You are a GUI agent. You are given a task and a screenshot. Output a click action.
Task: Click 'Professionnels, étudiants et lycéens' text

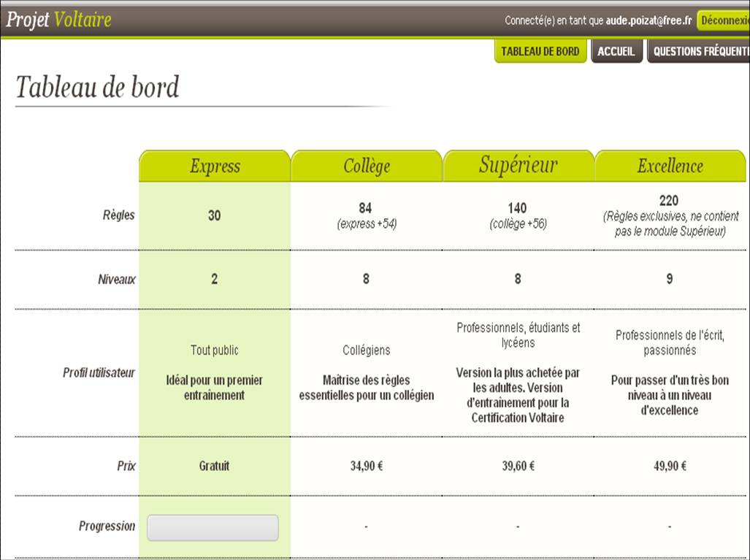518,335
